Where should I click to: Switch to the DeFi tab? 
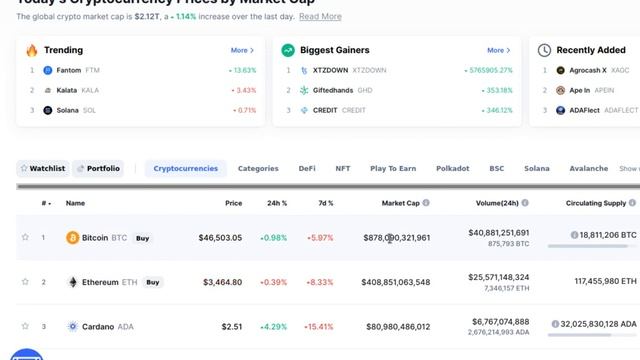pyautogui.click(x=307, y=169)
